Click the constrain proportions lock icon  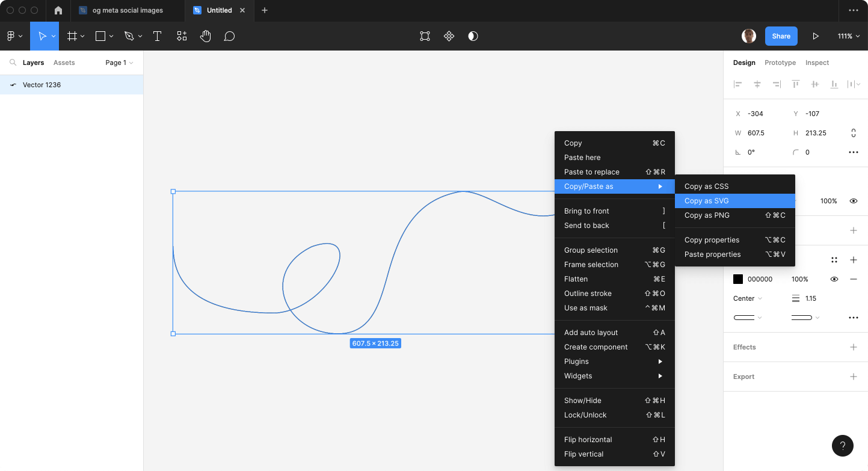point(854,132)
